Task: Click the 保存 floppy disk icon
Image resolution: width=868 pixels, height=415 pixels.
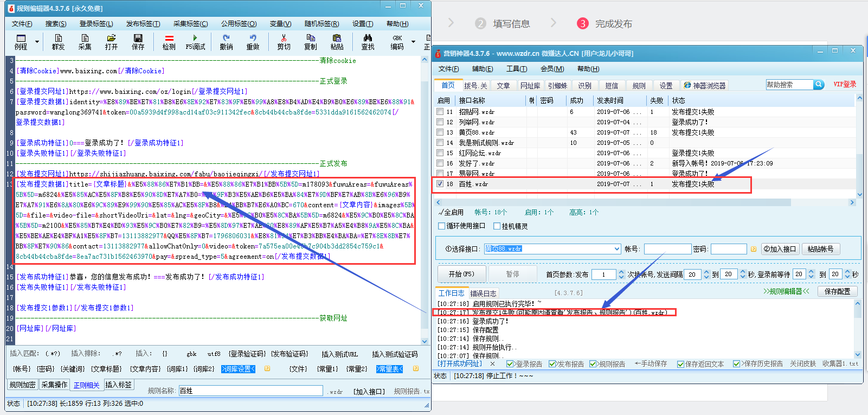Action: (138, 42)
